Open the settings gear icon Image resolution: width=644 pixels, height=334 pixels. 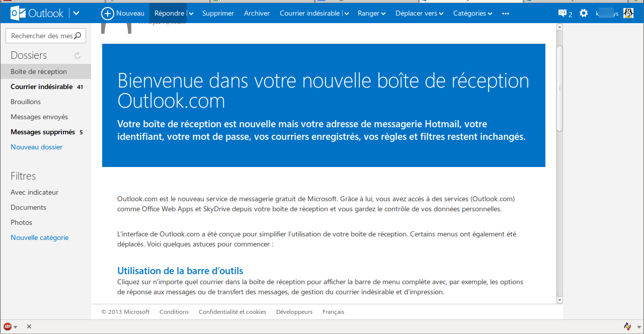tap(584, 13)
